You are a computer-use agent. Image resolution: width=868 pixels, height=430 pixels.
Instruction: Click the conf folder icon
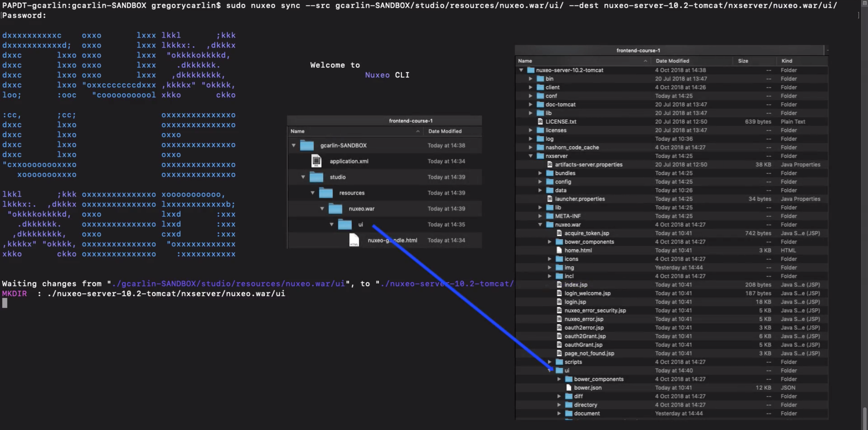click(x=540, y=96)
